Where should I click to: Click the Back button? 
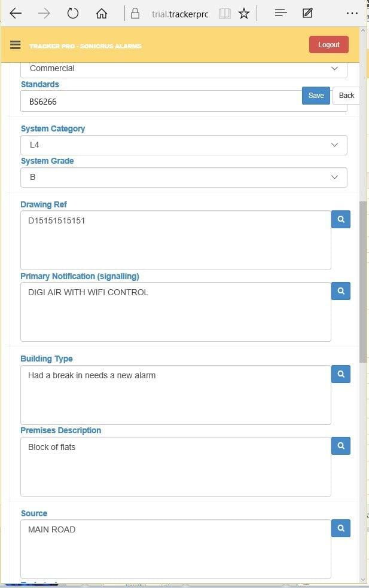(x=346, y=96)
